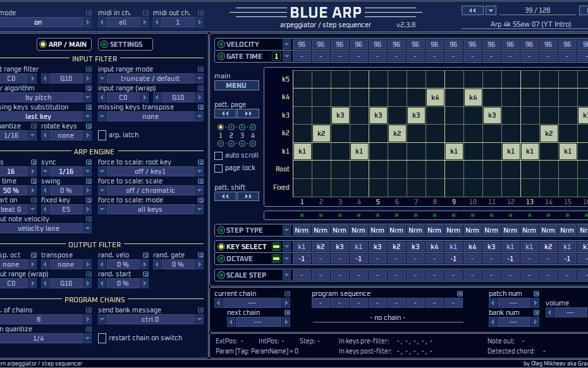The width and height of the screenshot is (588, 368).
Task: Expand the Step Type lane dropdown
Action: click(x=287, y=230)
